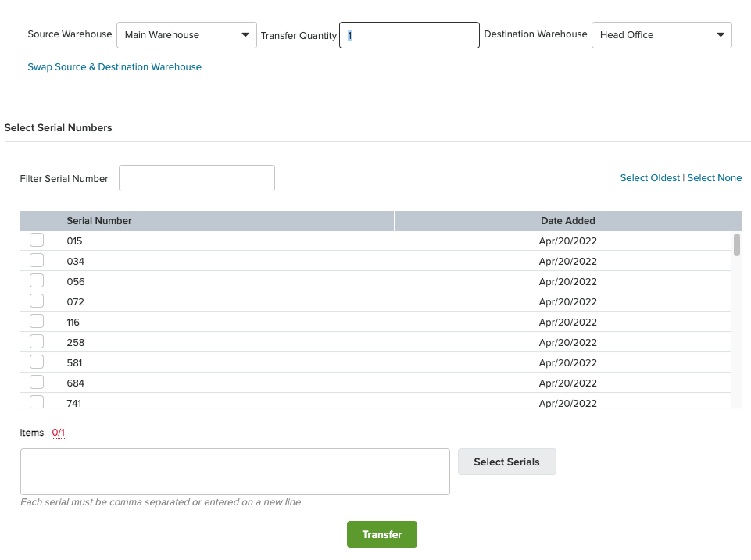The height and width of the screenshot is (560, 751).
Task: Focus the Transfer Quantity field
Action: coord(409,35)
